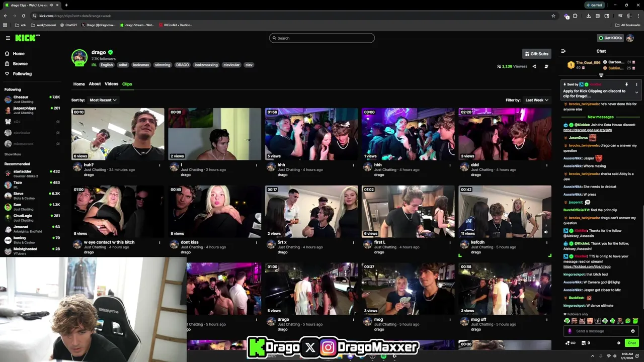Open the ChatGPT bookmark
This screenshot has height=362, width=644.
[68, 25]
